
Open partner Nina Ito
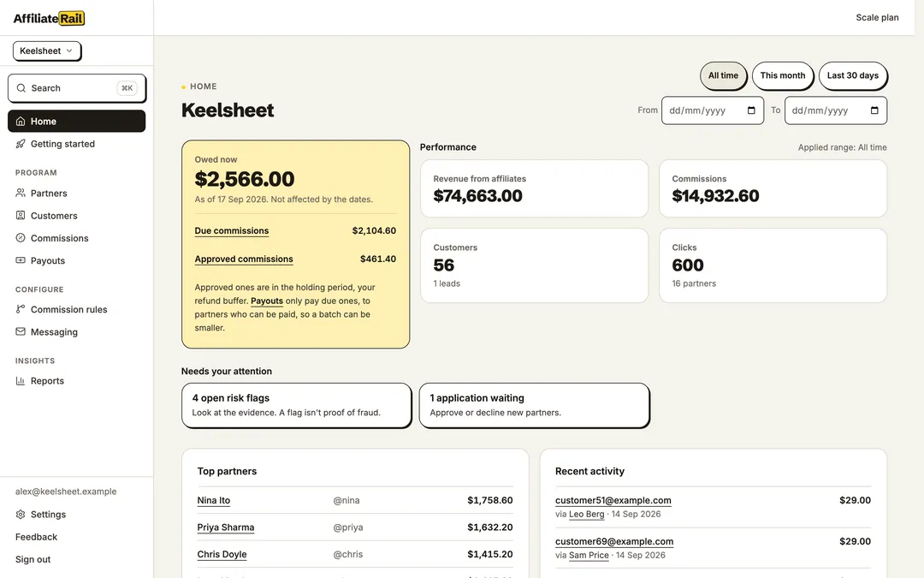[x=213, y=500]
